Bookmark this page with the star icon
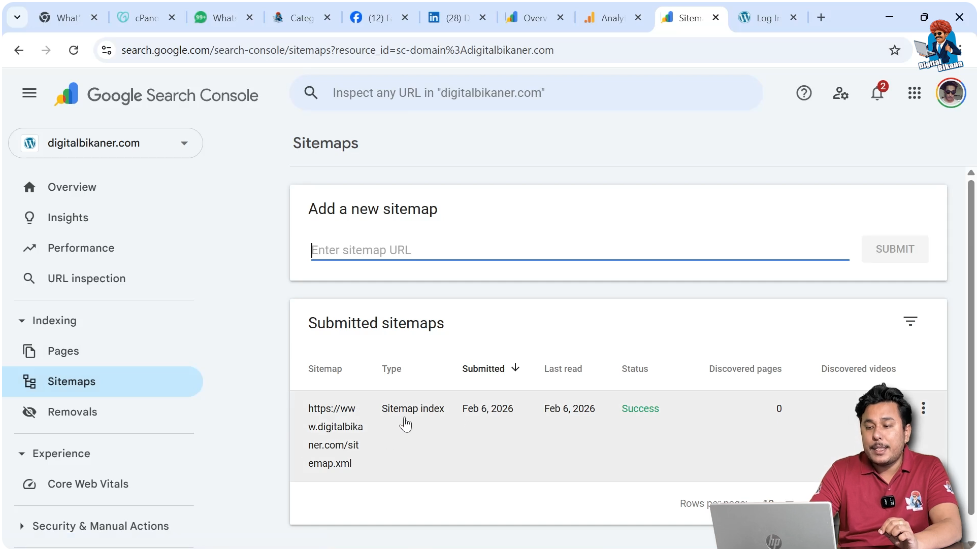The height and width of the screenshot is (549, 978). coord(894,50)
